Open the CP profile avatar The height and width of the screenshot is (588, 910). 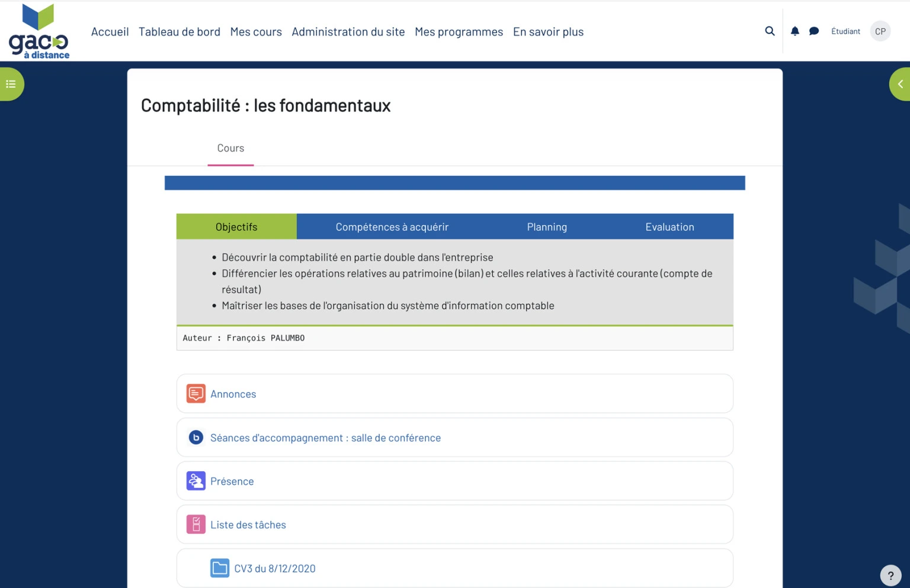pos(879,31)
